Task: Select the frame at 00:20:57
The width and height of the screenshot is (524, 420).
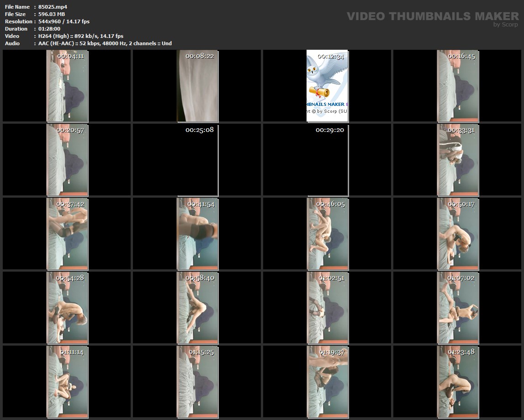Action: [67, 160]
